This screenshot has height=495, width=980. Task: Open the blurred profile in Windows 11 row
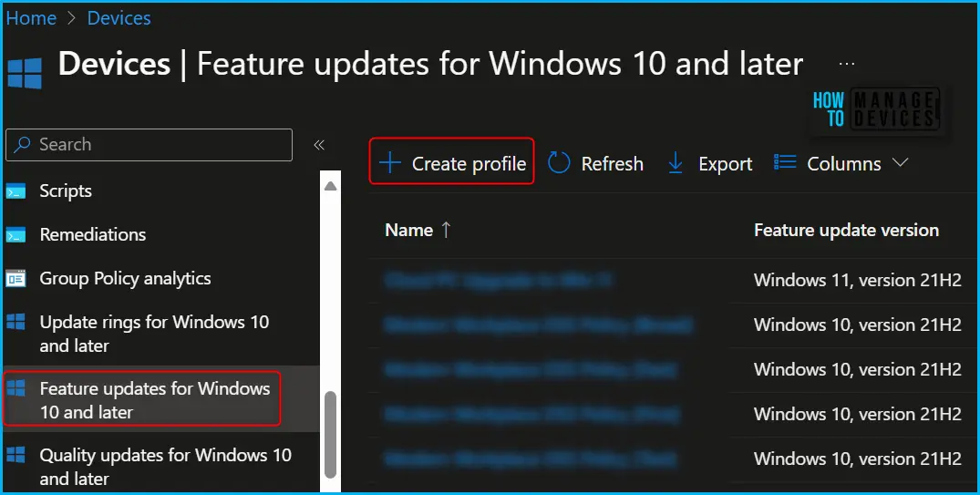point(498,279)
